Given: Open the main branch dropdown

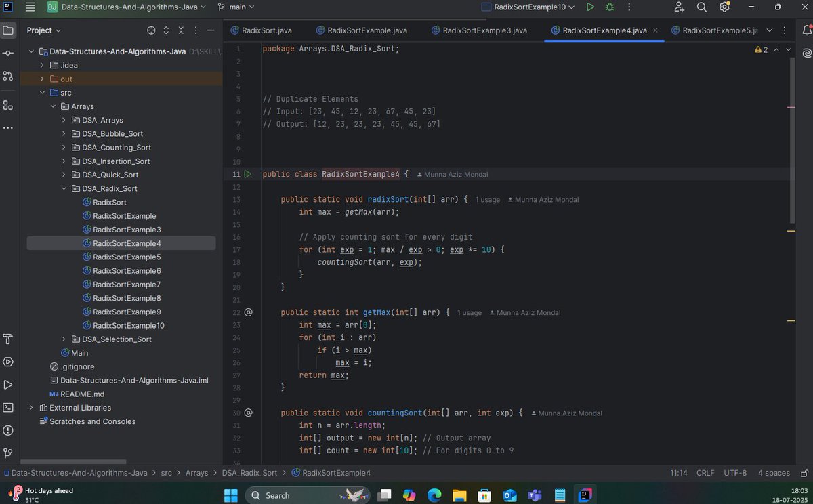Looking at the screenshot, I should [236, 7].
